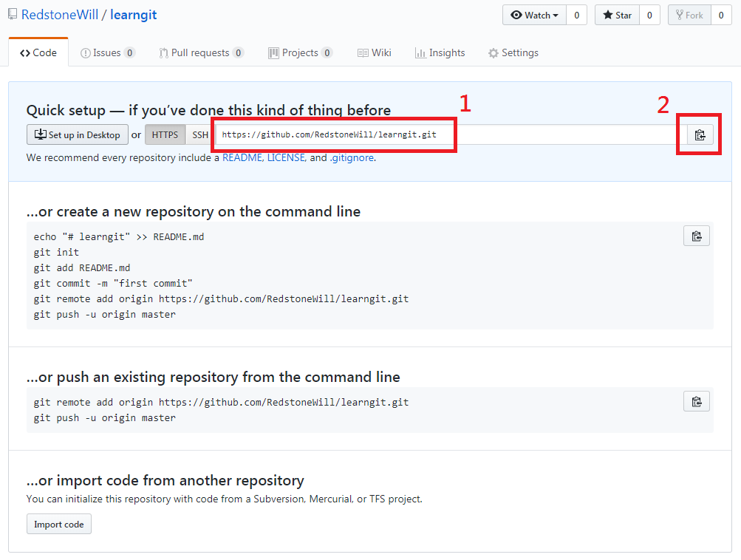
Task: Click the Subversion, Mercurial, or TFS description text
Action: point(225,499)
